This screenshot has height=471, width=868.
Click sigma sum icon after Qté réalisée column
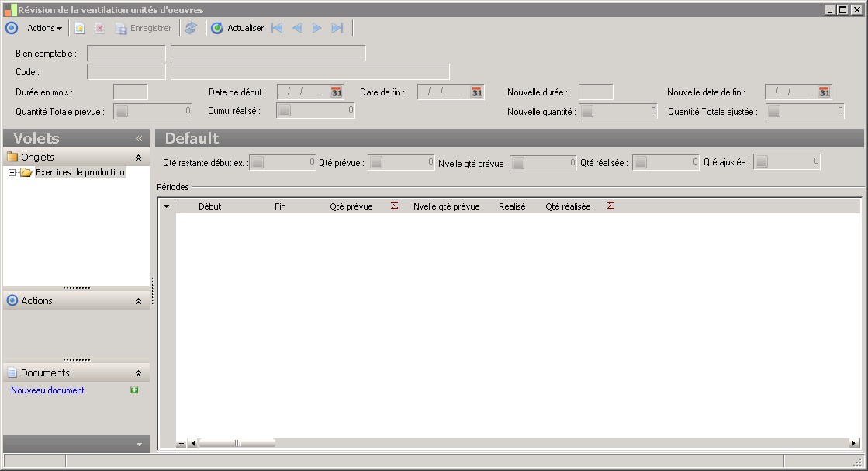610,206
